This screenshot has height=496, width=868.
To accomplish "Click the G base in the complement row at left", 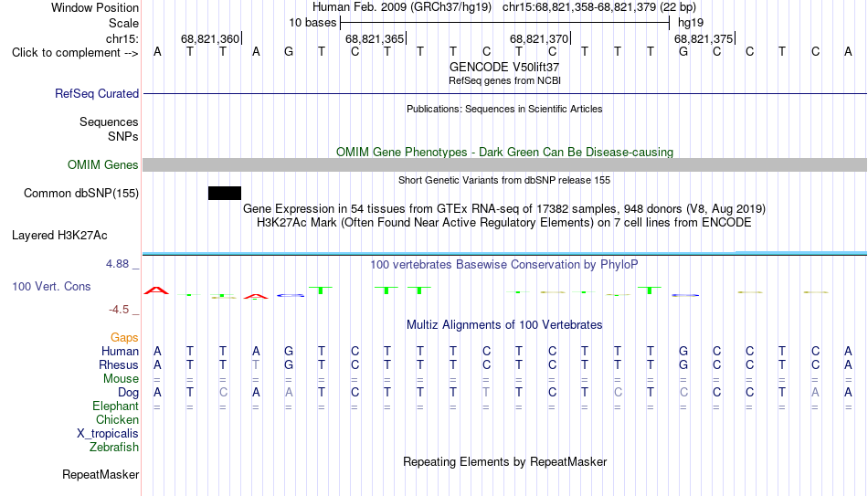I will point(289,52).
